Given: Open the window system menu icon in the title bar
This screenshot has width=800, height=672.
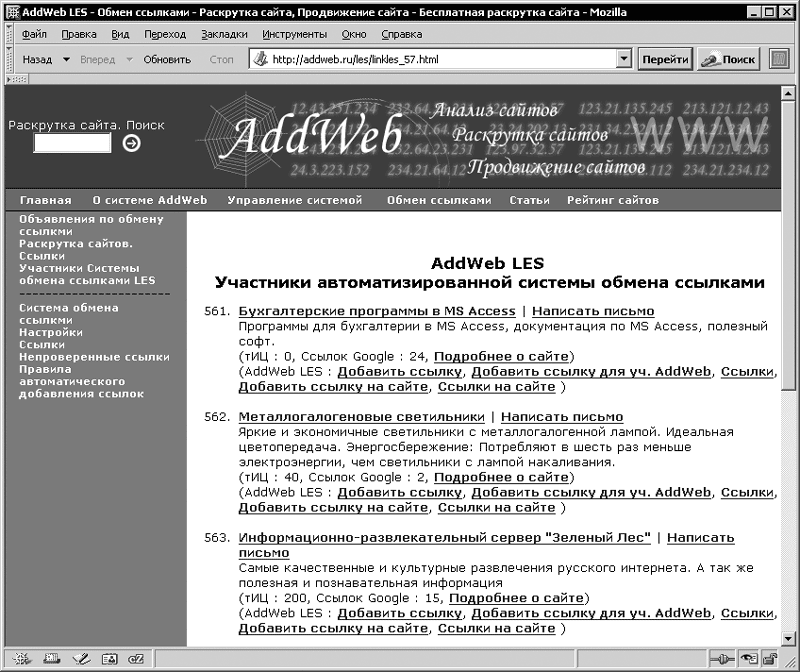Looking at the screenshot, I should 12,12.
